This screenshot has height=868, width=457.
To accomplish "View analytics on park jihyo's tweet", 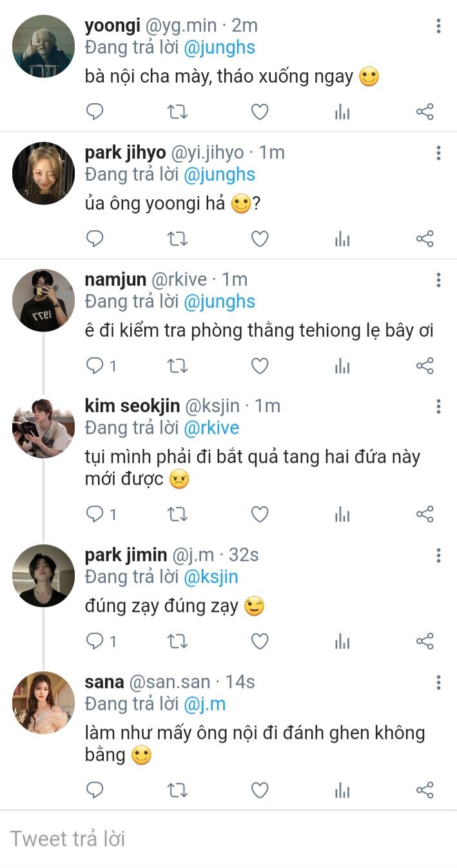I will click(x=342, y=239).
